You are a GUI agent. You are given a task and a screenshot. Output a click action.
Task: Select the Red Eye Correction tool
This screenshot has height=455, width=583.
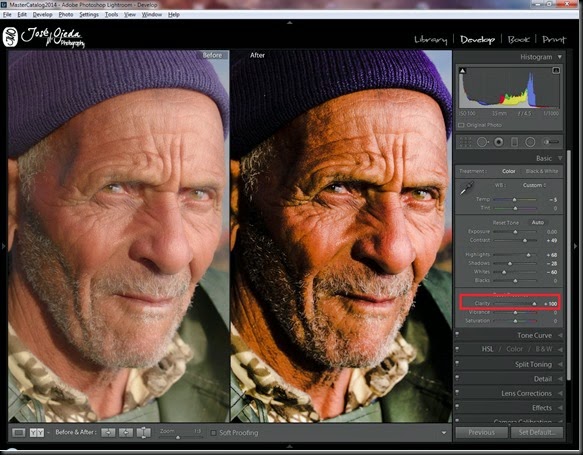pos(499,142)
